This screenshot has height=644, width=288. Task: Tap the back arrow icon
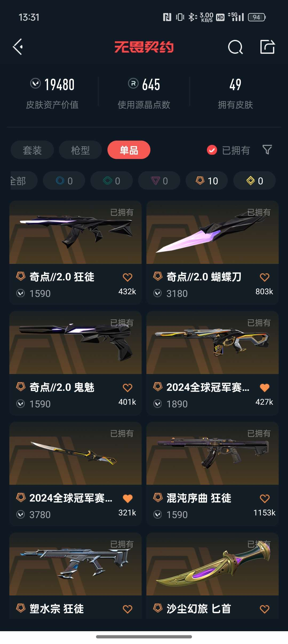pyautogui.click(x=18, y=47)
